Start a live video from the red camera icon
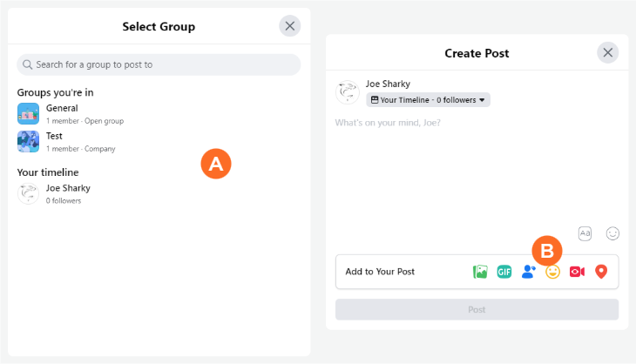This screenshot has height=364, width=636. (x=577, y=272)
